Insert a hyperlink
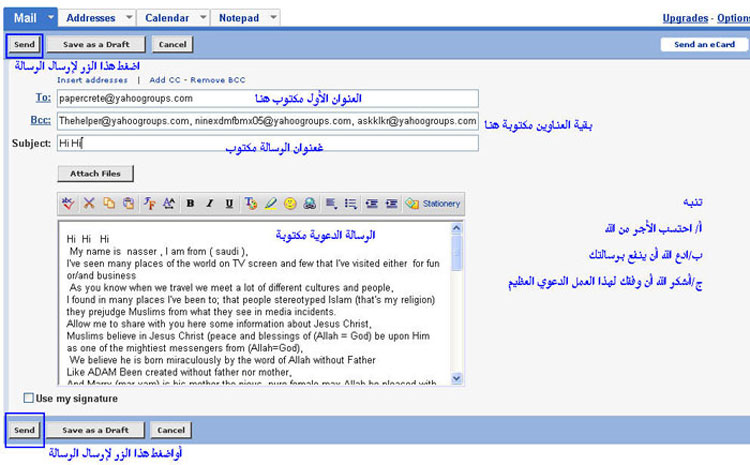 coord(310,204)
